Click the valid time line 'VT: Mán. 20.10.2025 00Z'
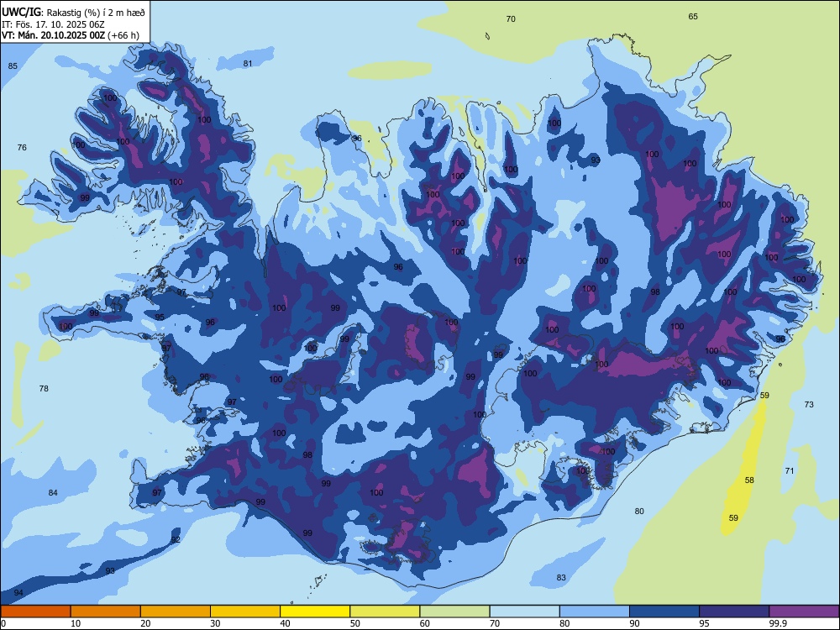Viewport: 840px width, 630px height. (54, 35)
